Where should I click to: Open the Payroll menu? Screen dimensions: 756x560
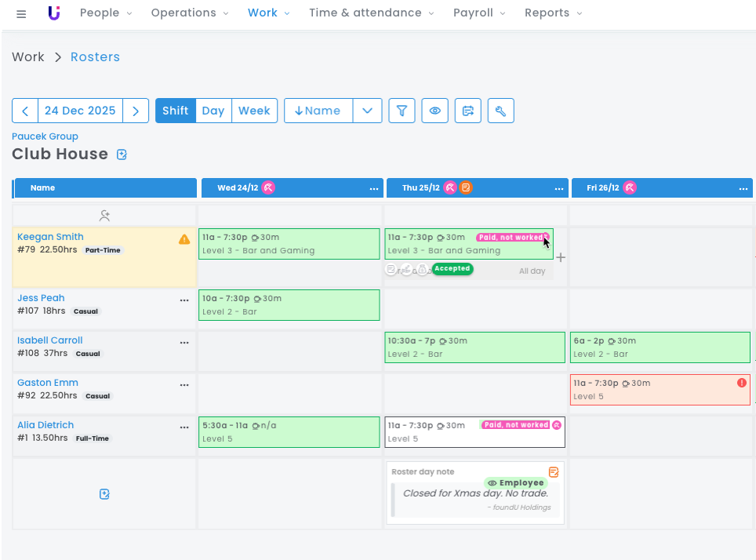478,13
